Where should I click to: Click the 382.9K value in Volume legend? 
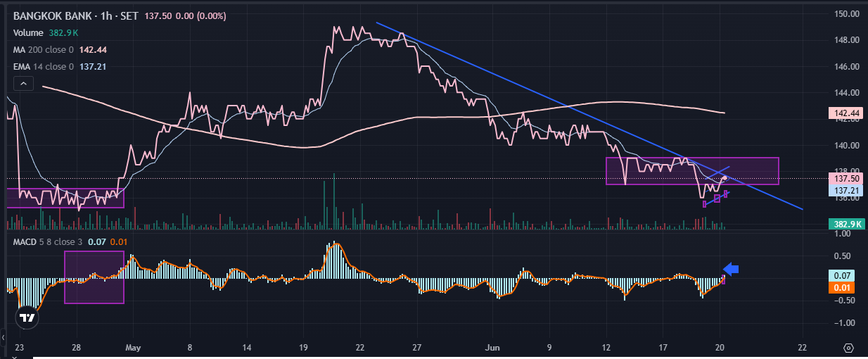[64, 32]
